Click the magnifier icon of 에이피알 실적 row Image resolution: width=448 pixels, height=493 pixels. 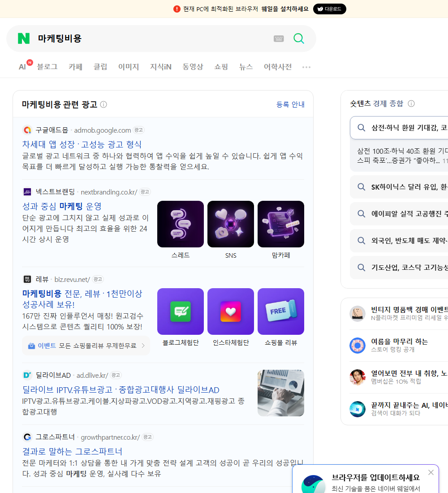[362, 214]
